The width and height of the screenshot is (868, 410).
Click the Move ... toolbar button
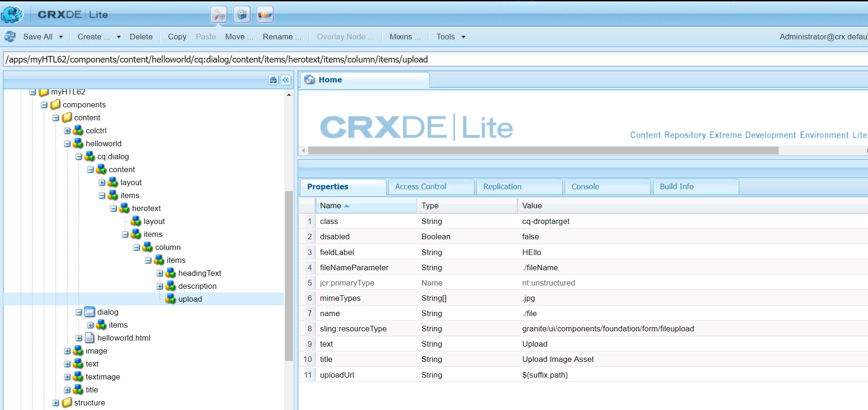coord(239,37)
